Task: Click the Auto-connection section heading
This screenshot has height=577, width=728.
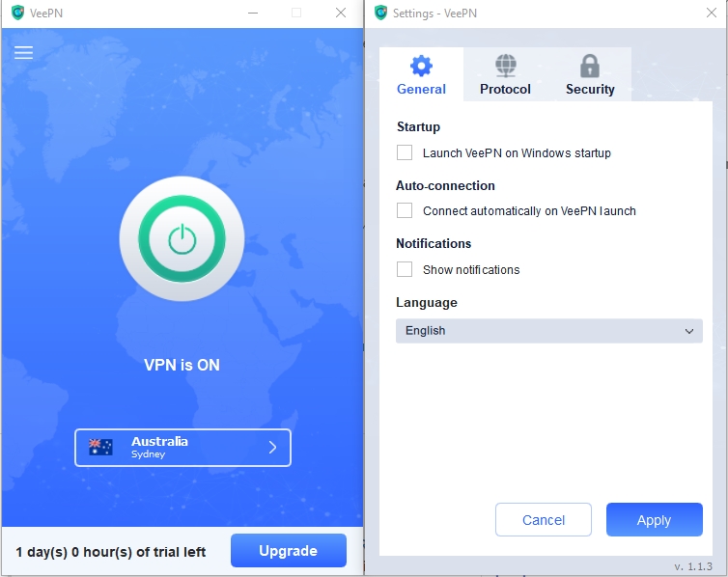Action: pos(445,185)
